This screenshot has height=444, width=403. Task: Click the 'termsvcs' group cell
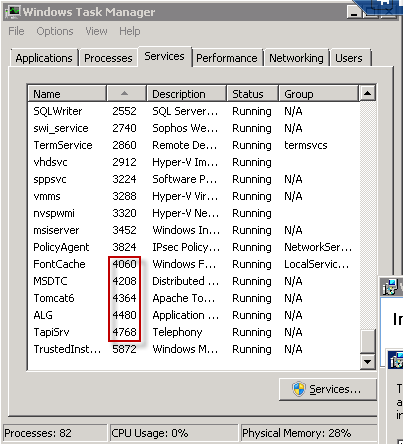pyautogui.click(x=306, y=145)
